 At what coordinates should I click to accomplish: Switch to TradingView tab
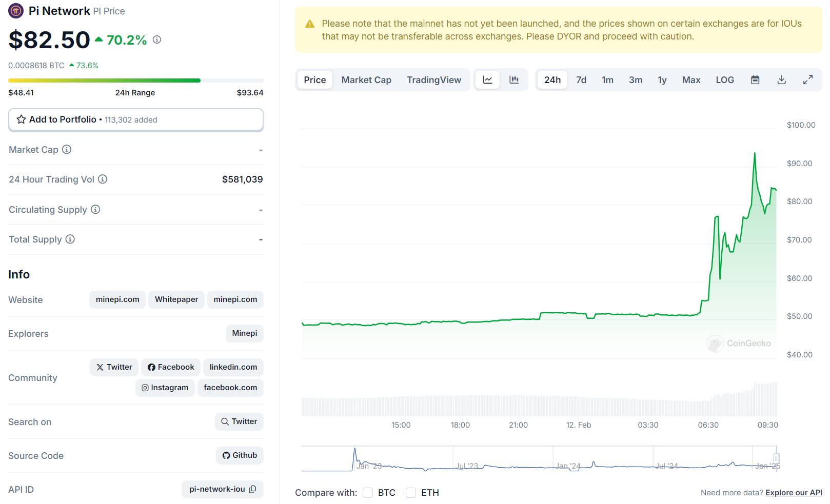point(434,80)
